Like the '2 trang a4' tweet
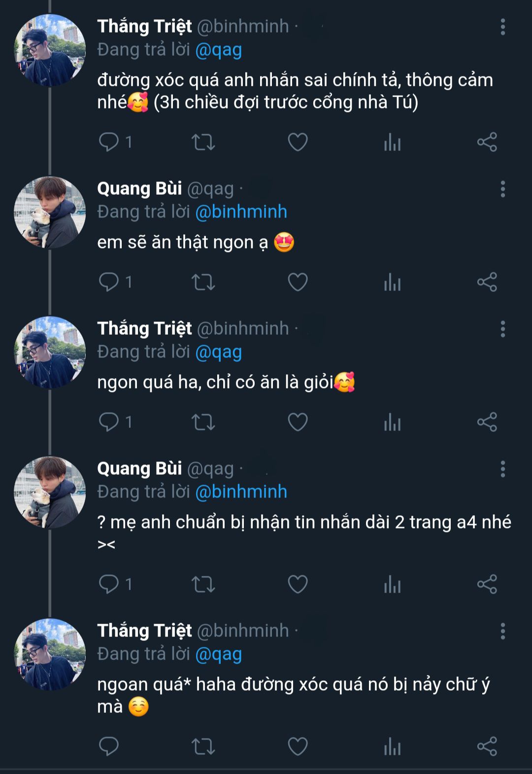The image size is (532, 774). tap(298, 584)
